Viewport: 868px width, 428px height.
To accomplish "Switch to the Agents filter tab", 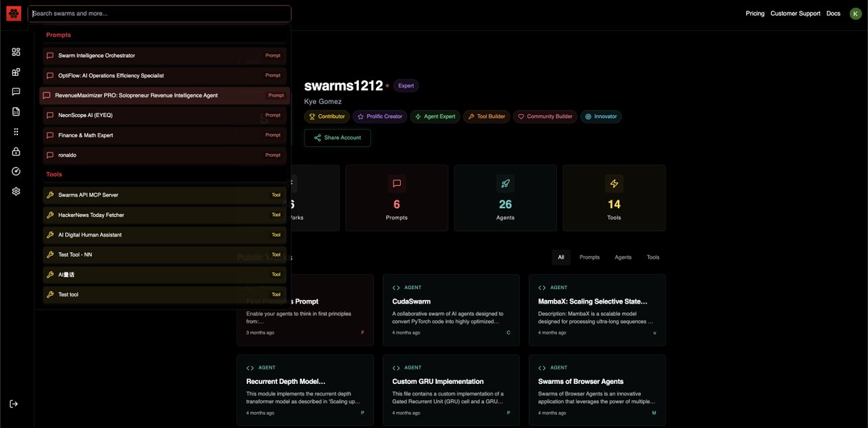I will click(623, 257).
